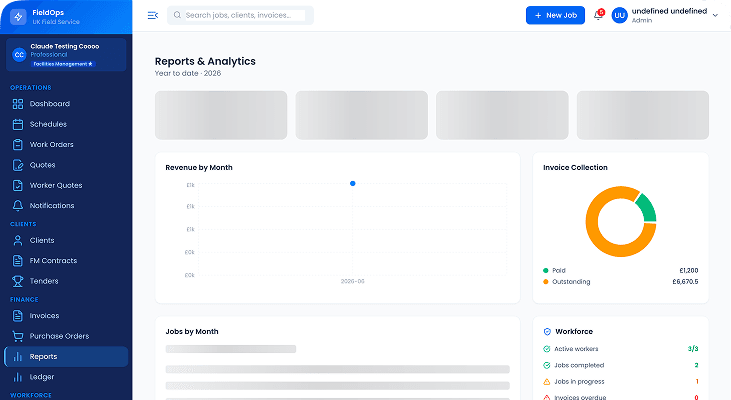Click the Worker Quotes checked-document icon
Image resolution: width=731 pixels, height=400 pixels.
(x=18, y=186)
